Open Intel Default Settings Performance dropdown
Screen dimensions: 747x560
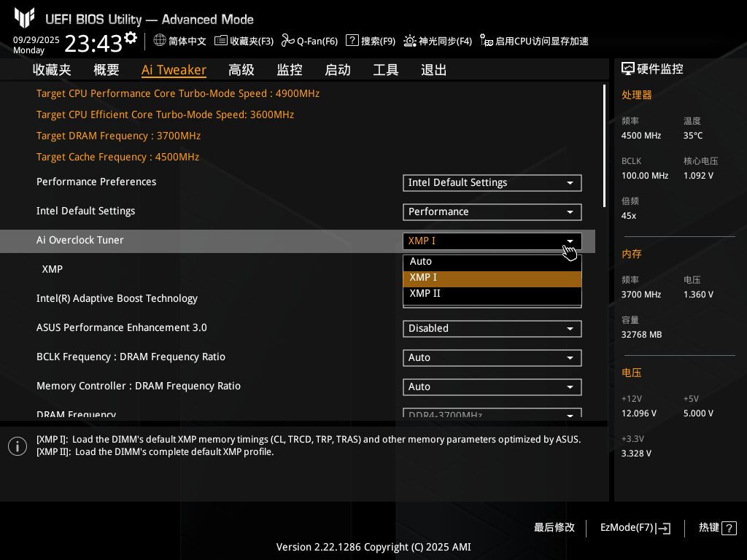point(492,212)
